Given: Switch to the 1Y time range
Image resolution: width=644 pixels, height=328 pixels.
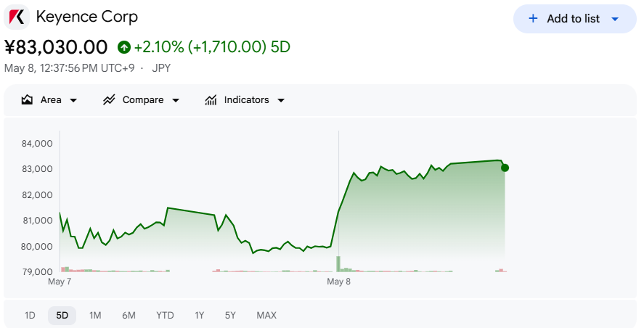Looking at the screenshot, I should pos(199,315).
